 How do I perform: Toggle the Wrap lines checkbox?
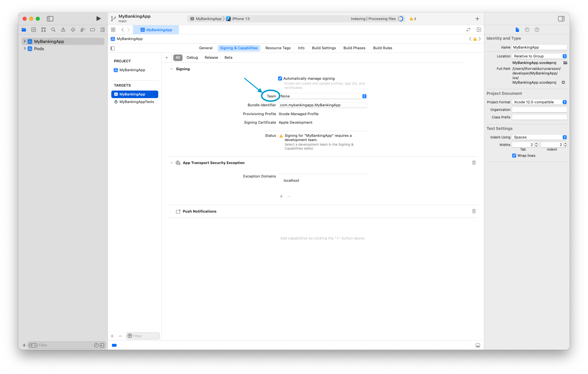[x=514, y=156]
